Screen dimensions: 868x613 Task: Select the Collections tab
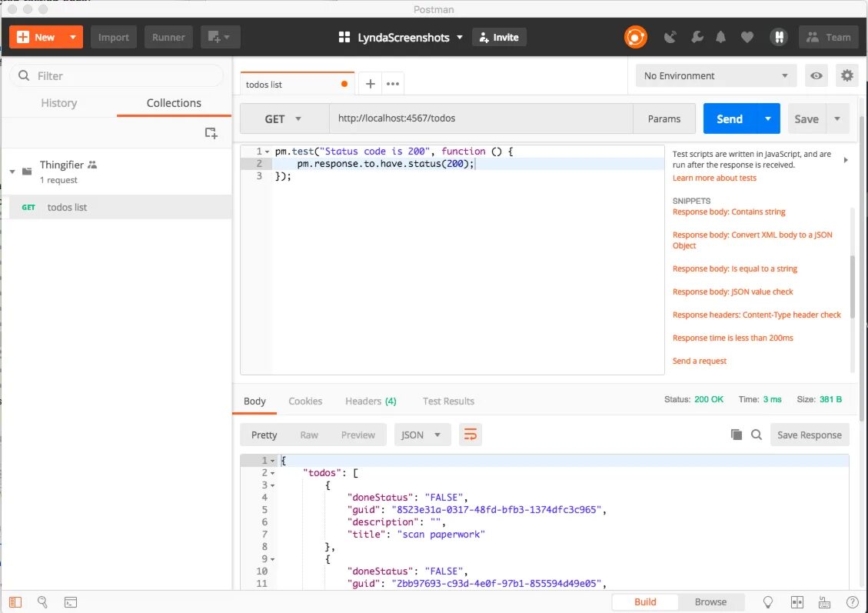pyautogui.click(x=174, y=103)
